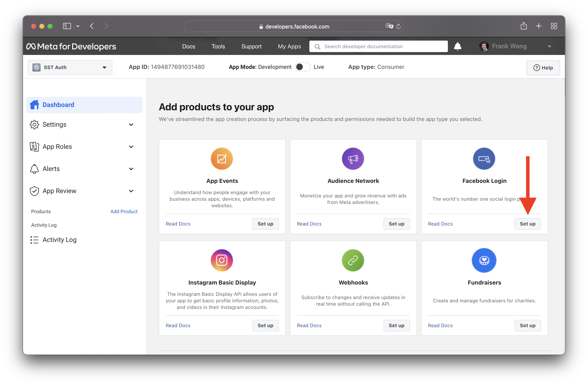Screen dimensions: 588x385
Task: Reload the page with the refresh icon
Action: pos(398,26)
